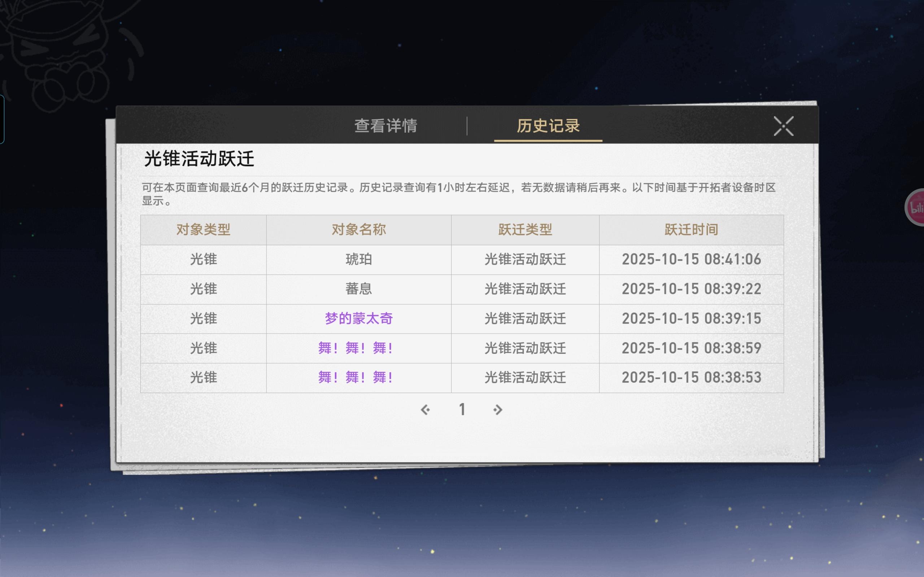
Task: Close the warp history dialog
Action: [783, 126]
